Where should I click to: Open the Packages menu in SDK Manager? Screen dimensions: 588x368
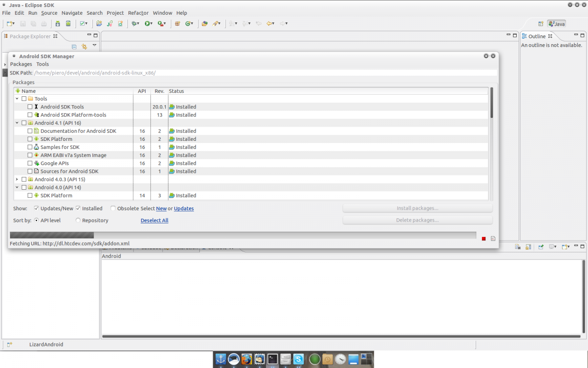pyautogui.click(x=21, y=64)
